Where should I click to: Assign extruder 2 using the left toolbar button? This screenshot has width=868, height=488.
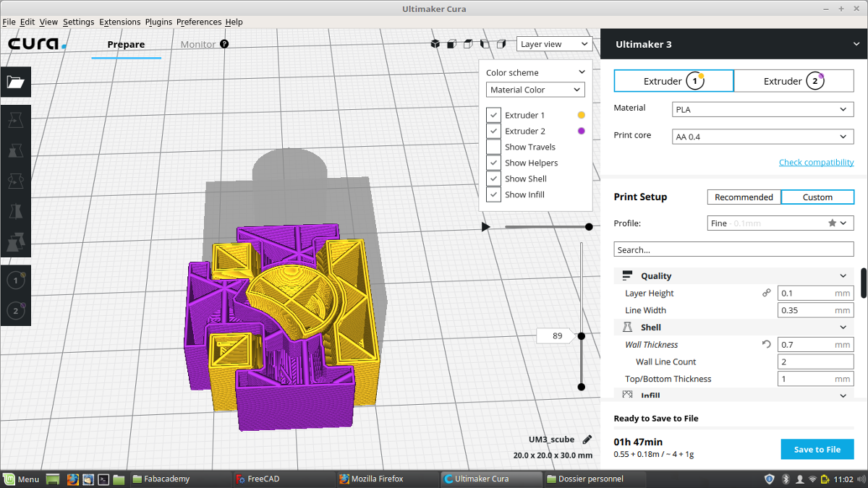point(15,311)
